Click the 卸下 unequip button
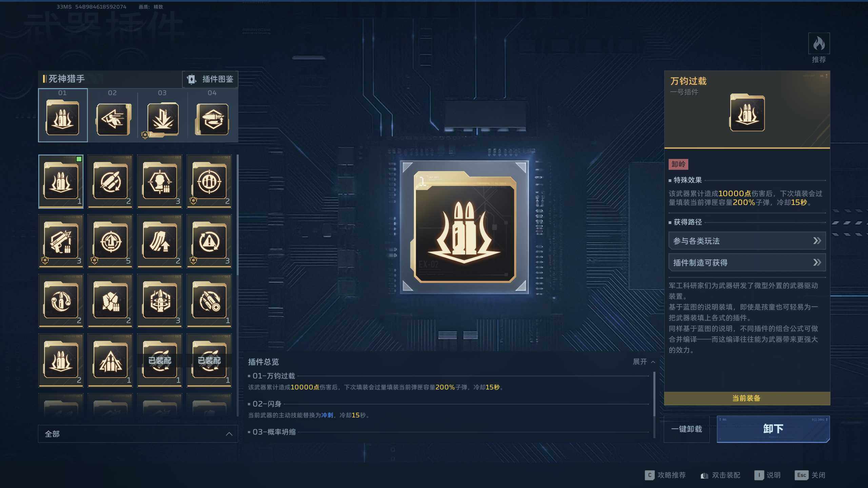This screenshot has width=868, height=488. click(x=773, y=429)
